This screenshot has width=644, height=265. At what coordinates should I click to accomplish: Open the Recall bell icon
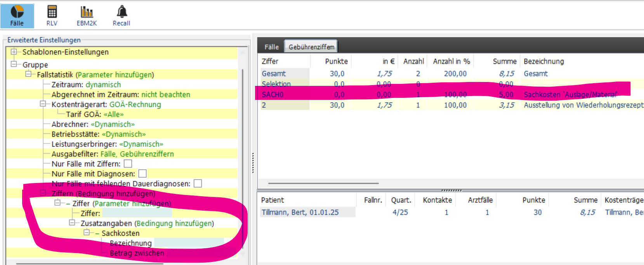coord(122,16)
